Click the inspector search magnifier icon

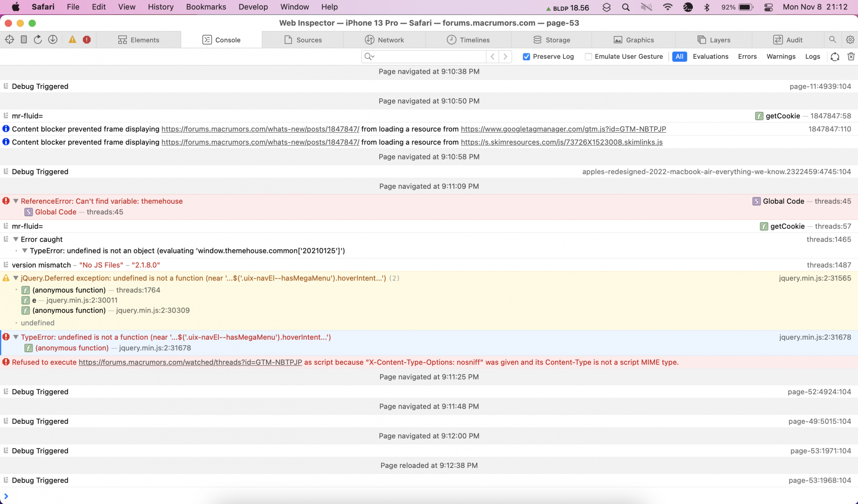point(832,39)
